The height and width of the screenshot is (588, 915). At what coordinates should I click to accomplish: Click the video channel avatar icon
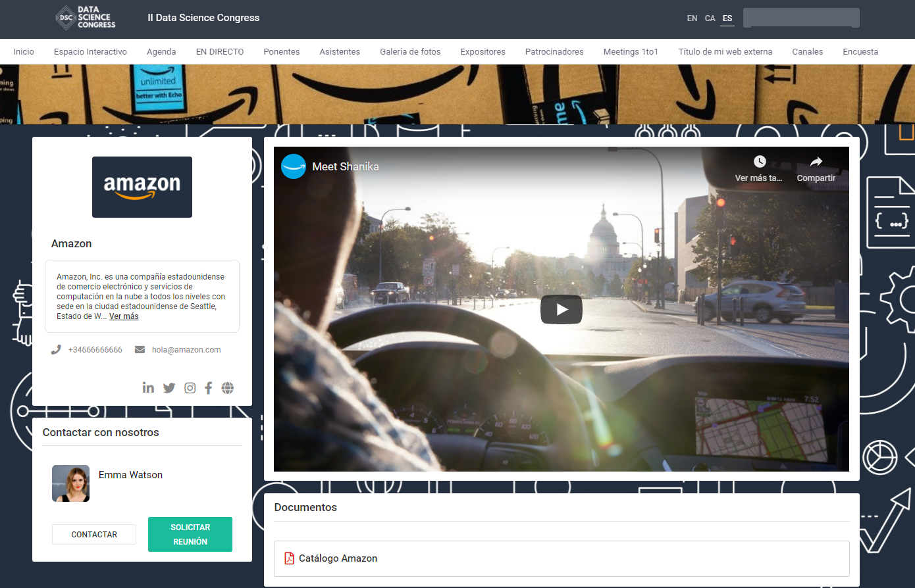(x=294, y=166)
